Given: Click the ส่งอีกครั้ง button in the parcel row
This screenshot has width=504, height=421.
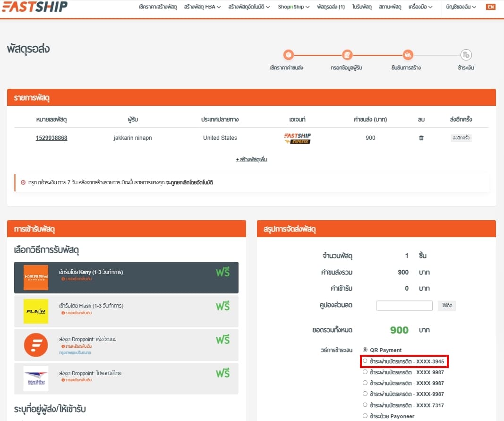Looking at the screenshot, I should (461, 138).
